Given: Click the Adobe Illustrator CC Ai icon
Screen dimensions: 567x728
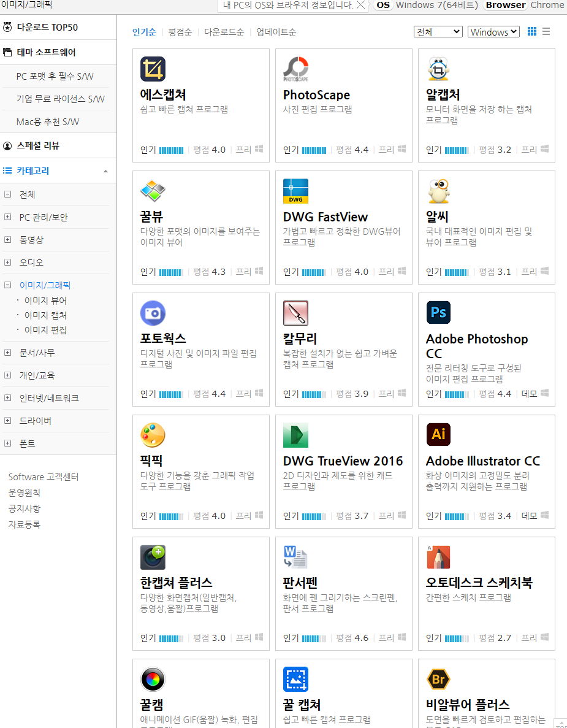Looking at the screenshot, I should click(x=438, y=435).
